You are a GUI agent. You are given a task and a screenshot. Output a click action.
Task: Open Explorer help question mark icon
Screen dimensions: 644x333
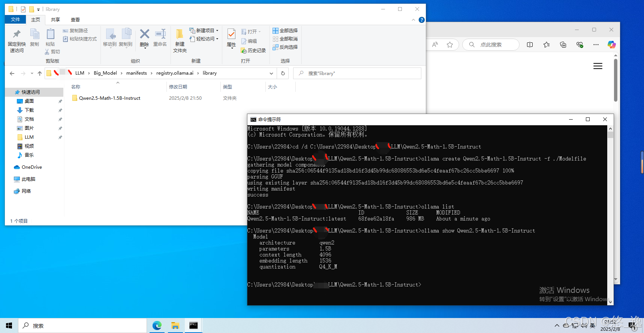(422, 20)
